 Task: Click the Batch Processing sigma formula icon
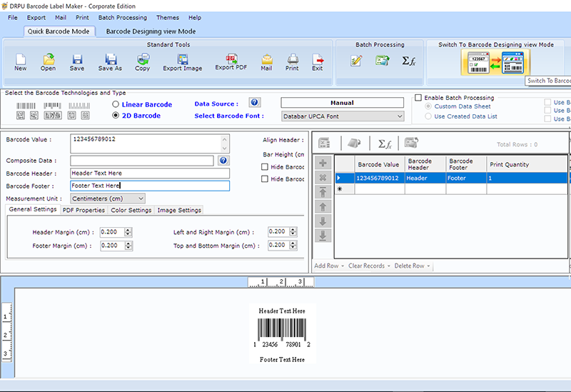pyautogui.click(x=408, y=61)
